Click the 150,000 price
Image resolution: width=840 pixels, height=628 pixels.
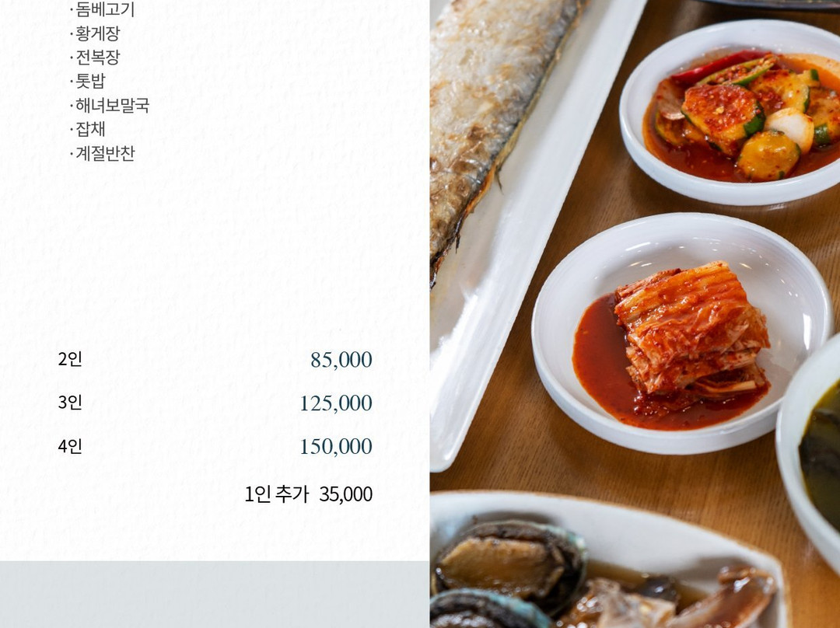(336, 446)
